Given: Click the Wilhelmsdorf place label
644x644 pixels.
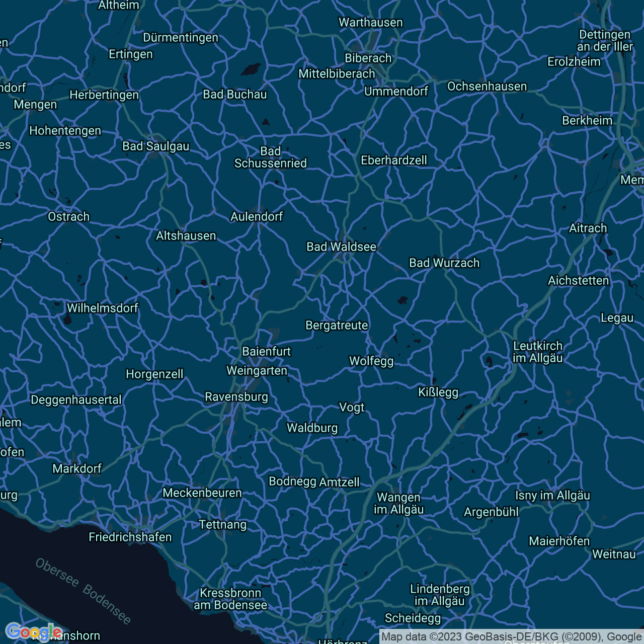Looking at the screenshot, I should click(x=103, y=308).
